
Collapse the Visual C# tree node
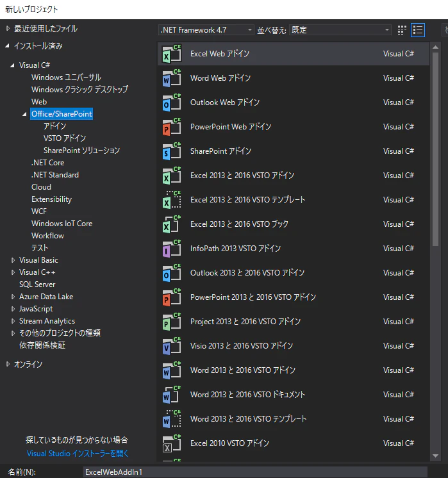tap(13, 65)
